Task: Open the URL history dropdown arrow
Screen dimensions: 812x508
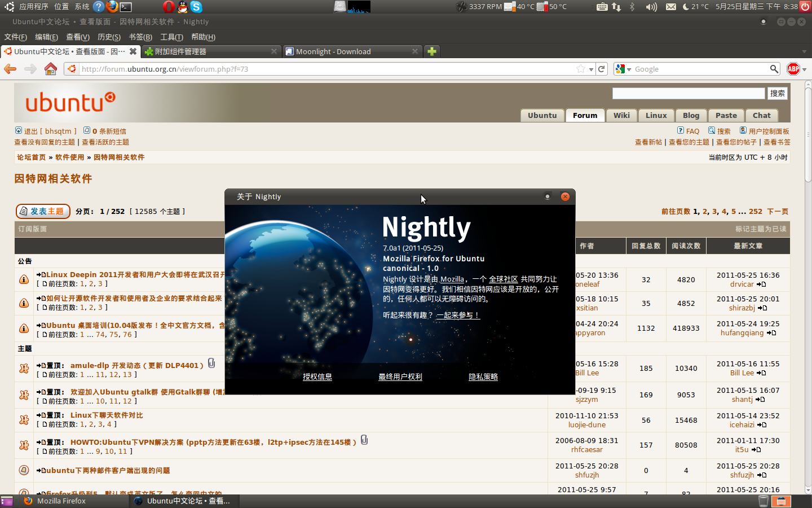Action: pos(591,69)
